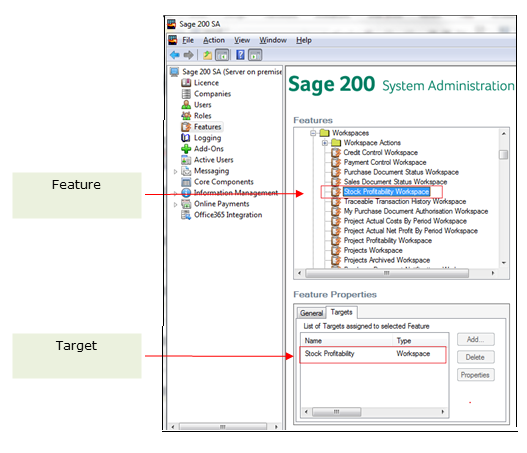Click the Messaging icon
Image resolution: width=527 pixels, height=453 pixels.
point(186,171)
